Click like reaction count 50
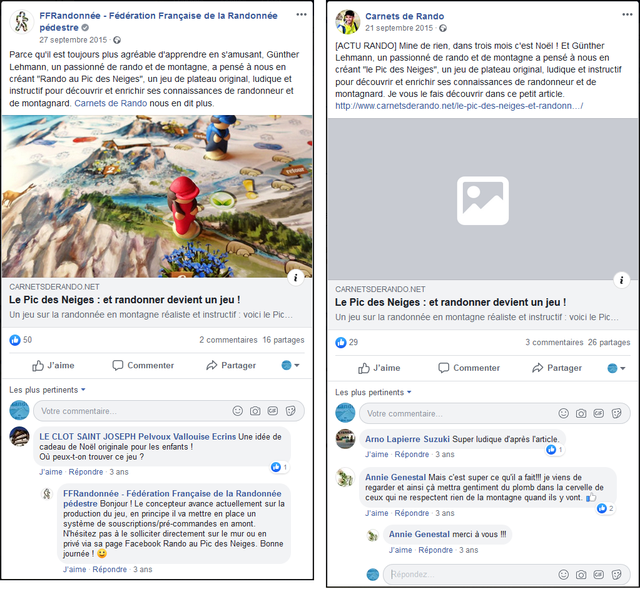This screenshot has height=589, width=640. coord(21,340)
